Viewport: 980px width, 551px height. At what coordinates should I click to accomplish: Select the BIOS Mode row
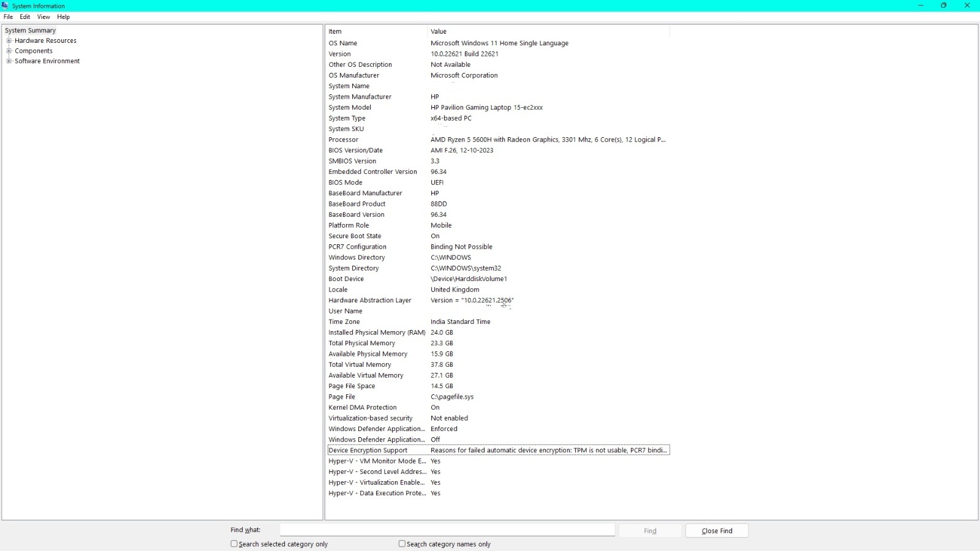[x=498, y=182]
